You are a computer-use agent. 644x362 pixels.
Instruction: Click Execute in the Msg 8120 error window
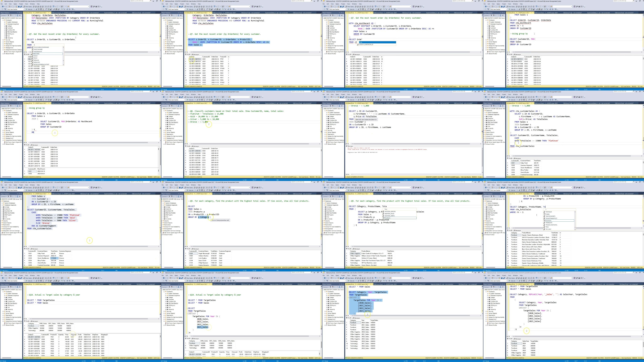[352, 100]
